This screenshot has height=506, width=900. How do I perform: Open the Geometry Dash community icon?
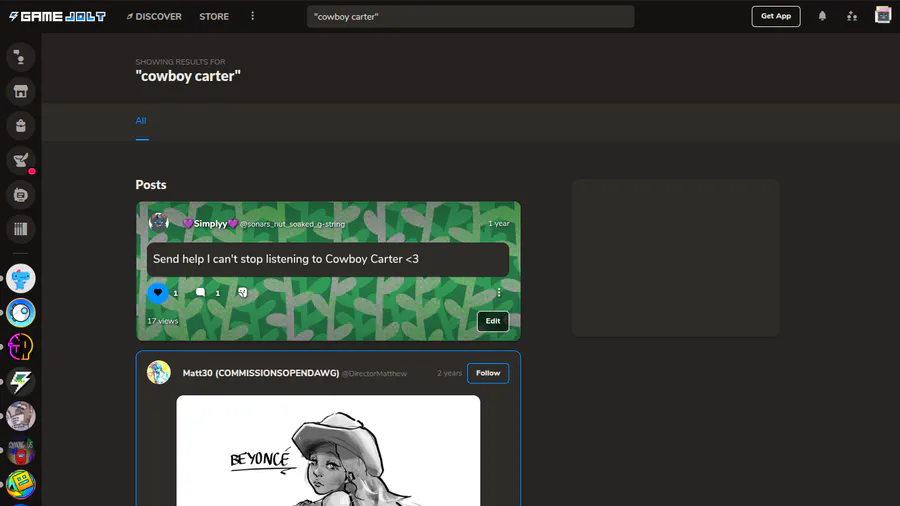[x=21, y=485]
